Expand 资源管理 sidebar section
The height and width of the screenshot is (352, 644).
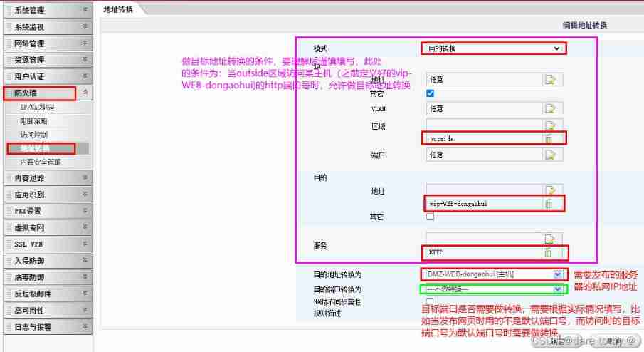pyautogui.click(x=47, y=60)
